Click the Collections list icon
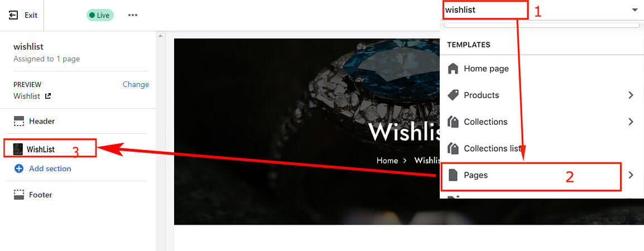This screenshot has height=251, width=644. [x=453, y=148]
